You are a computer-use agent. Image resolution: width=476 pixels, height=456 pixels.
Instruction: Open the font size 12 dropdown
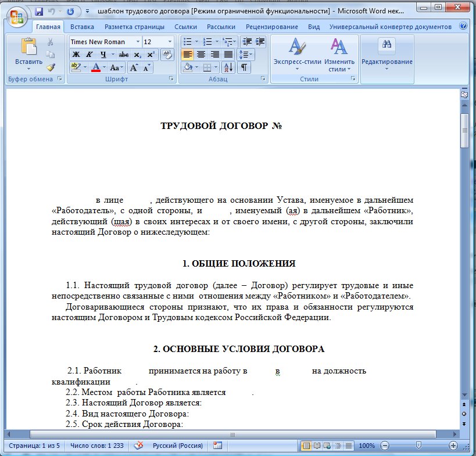click(x=170, y=42)
